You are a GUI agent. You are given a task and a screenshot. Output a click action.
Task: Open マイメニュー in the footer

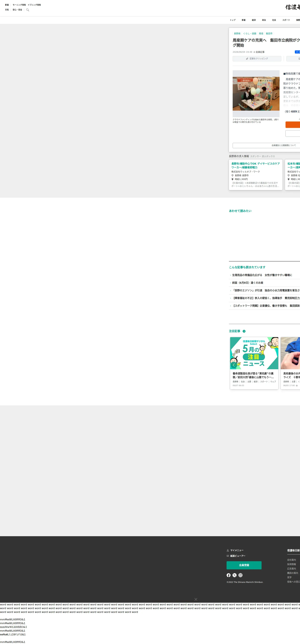(237, 550)
